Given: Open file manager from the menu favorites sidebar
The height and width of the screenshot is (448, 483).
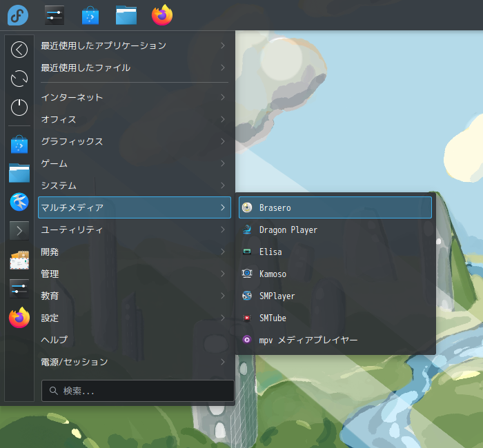Looking at the screenshot, I should [x=19, y=173].
